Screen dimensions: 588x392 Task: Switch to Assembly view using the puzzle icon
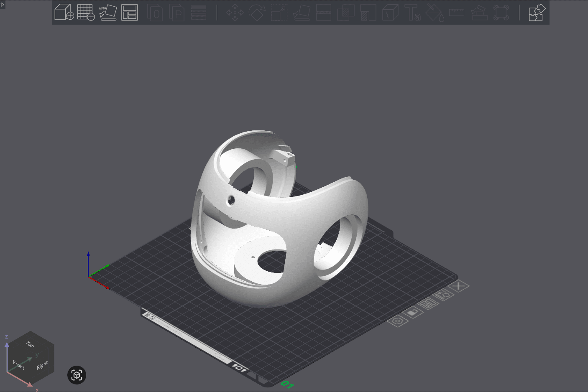point(537,13)
